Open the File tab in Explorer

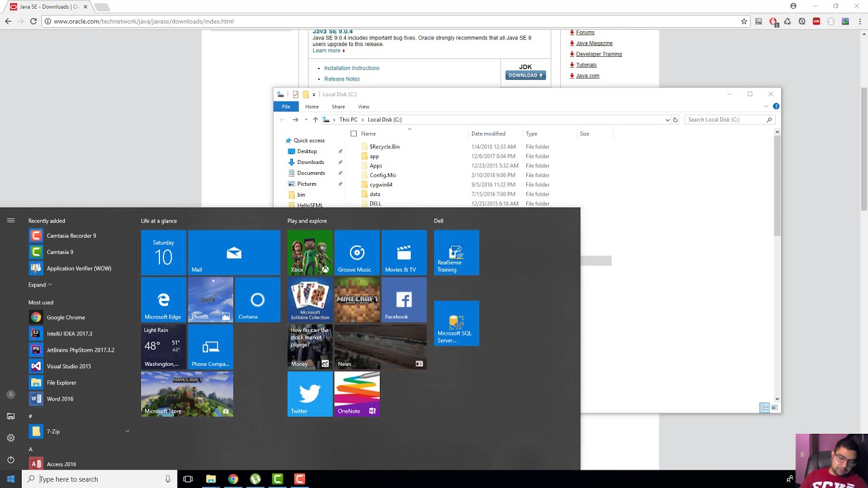(286, 106)
